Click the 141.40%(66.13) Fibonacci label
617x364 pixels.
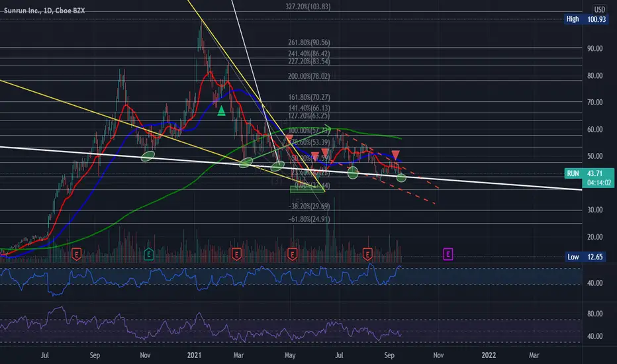tap(309, 108)
